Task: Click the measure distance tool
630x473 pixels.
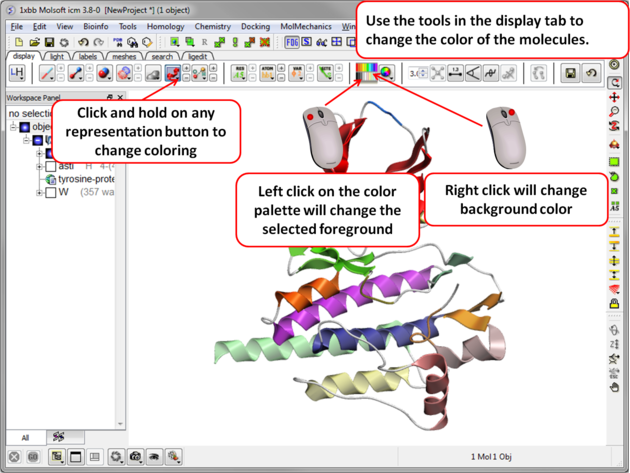Action: (x=455, y=74)
